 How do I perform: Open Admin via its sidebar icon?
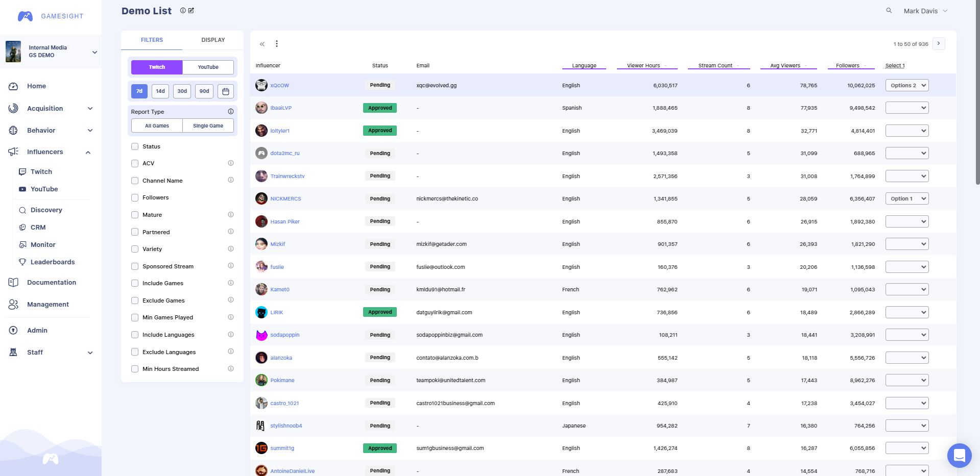(13, 331)
